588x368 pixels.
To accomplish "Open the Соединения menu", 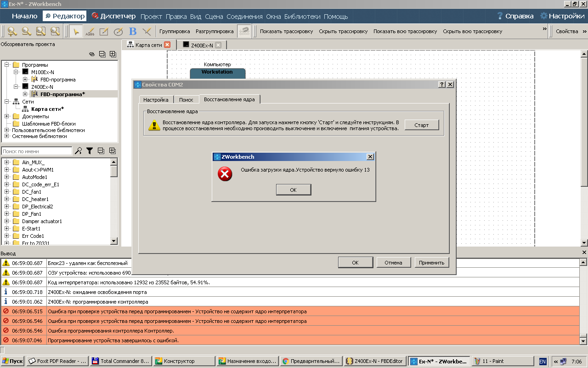I will tap(244, 17).
